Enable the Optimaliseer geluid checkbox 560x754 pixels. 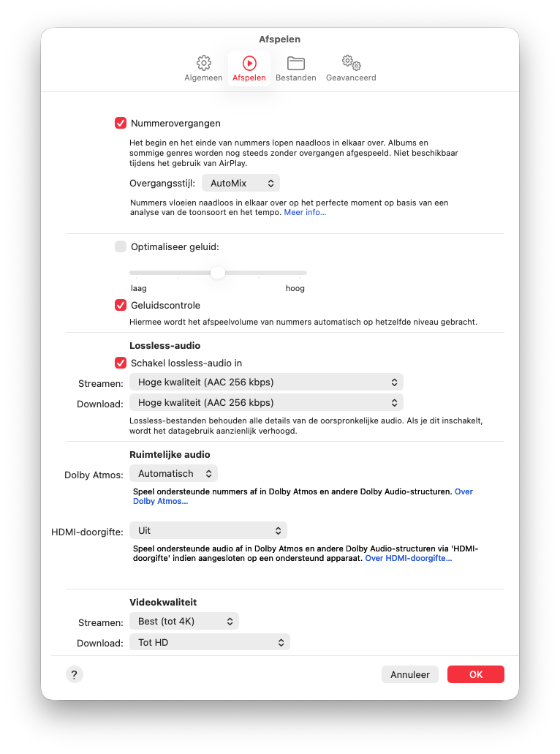pos(121,246)
